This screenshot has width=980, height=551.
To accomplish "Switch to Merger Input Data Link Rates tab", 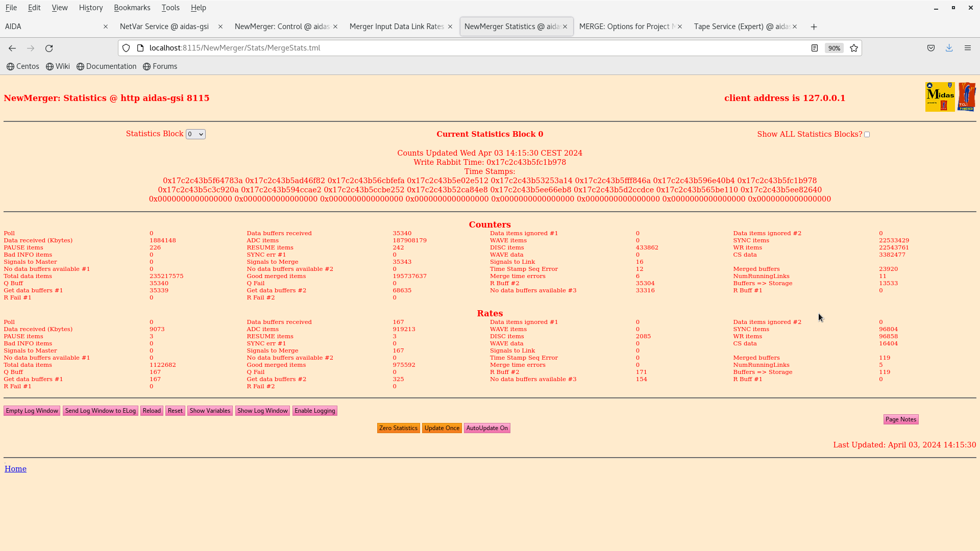I will coord(397,27).
